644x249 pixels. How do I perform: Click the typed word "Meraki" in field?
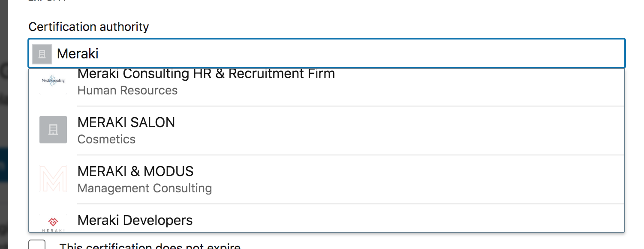point(78,54)
